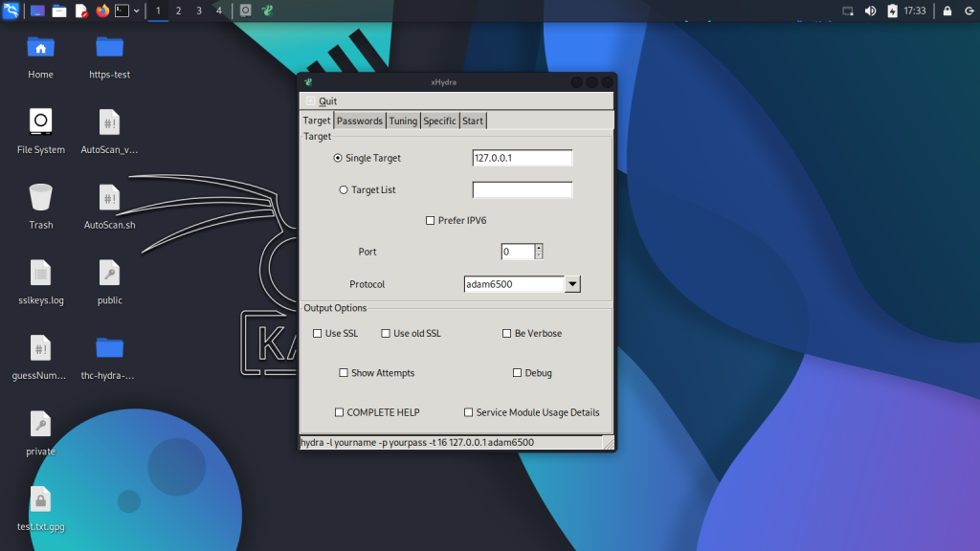Decrease the Port value with down arrow

[x=539, y=255]
